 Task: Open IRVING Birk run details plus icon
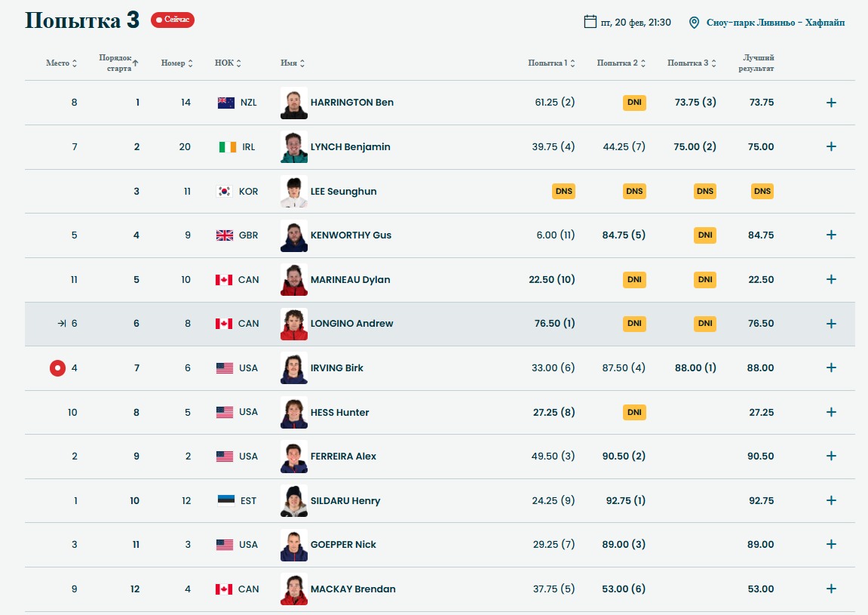[x=831, y=367]
